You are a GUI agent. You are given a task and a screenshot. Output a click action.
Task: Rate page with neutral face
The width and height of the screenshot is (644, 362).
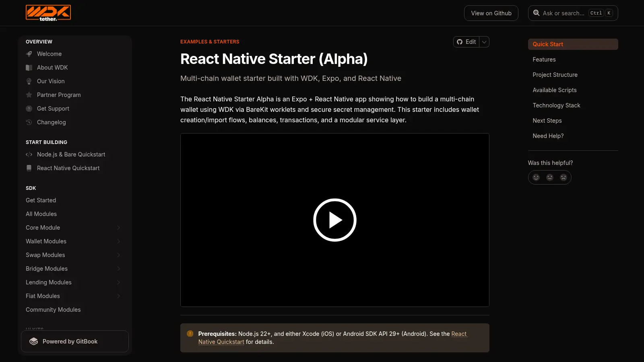[550, 177]
